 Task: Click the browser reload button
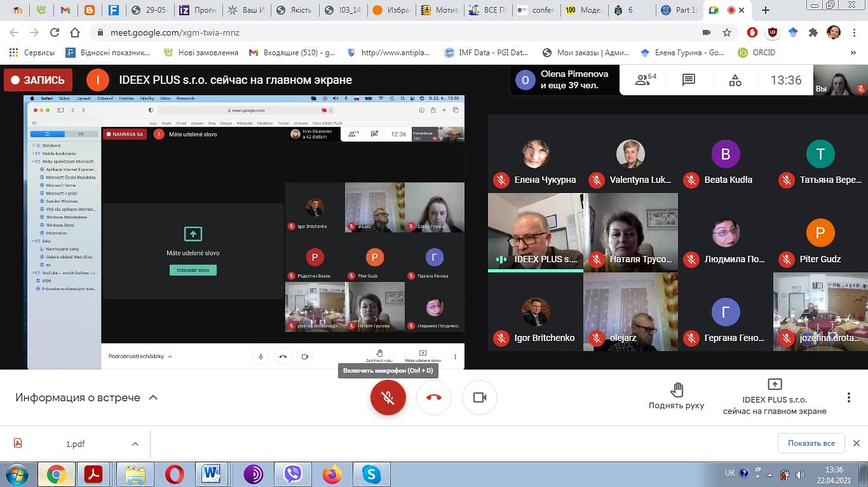click(x=55, y=32)
